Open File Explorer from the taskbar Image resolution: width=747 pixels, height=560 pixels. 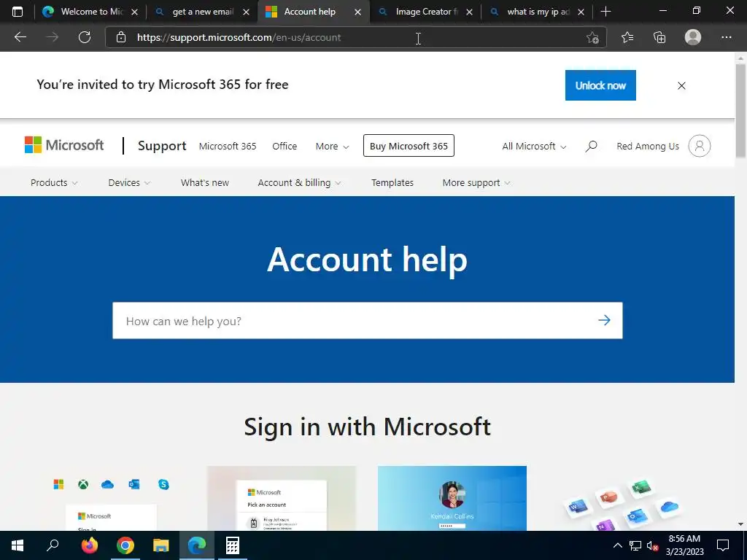(x=161, y=545)
